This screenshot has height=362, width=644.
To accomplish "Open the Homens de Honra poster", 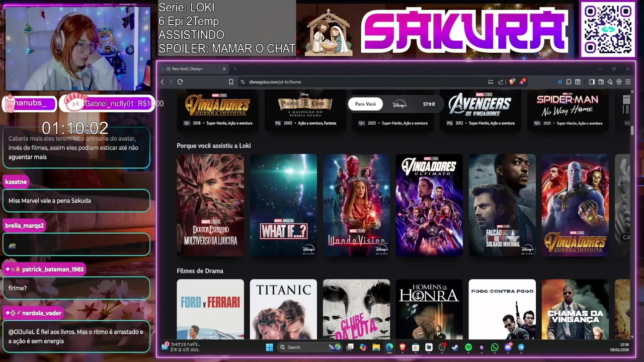I will (429, 309).
